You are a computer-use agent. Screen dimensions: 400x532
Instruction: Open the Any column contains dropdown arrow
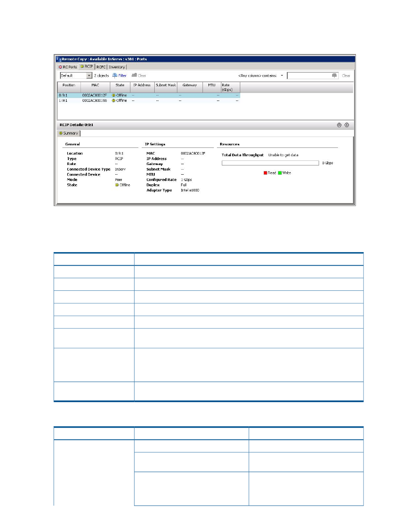pyautogui.click(x=282, y=76)
